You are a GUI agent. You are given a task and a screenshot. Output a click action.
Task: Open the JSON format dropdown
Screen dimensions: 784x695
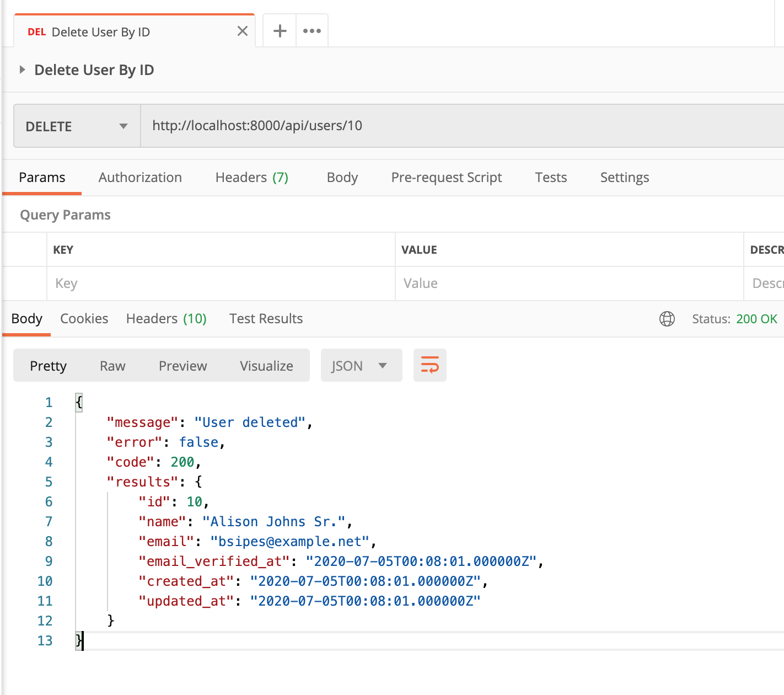[x=361, y=366]
